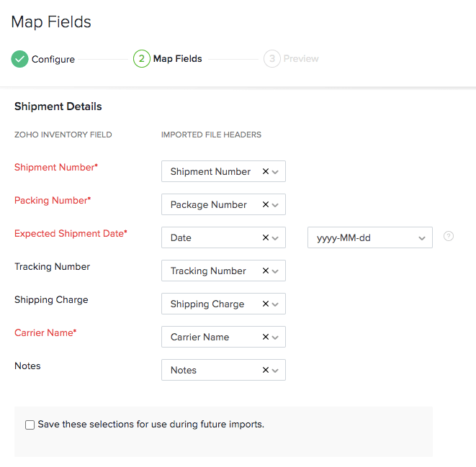This screenshot has width=476, height=467.
Task: Click the green Configure checkmark icon
Action: tap(19, 59)
